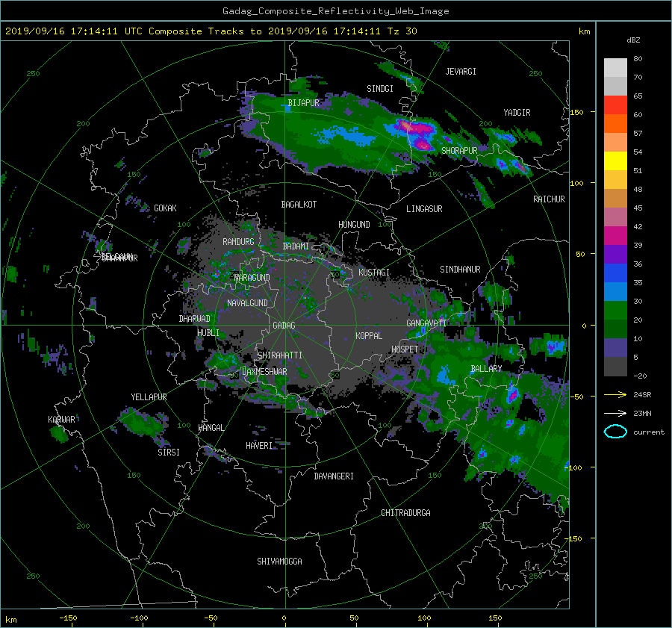Click the HUNGUND city label

354,225
